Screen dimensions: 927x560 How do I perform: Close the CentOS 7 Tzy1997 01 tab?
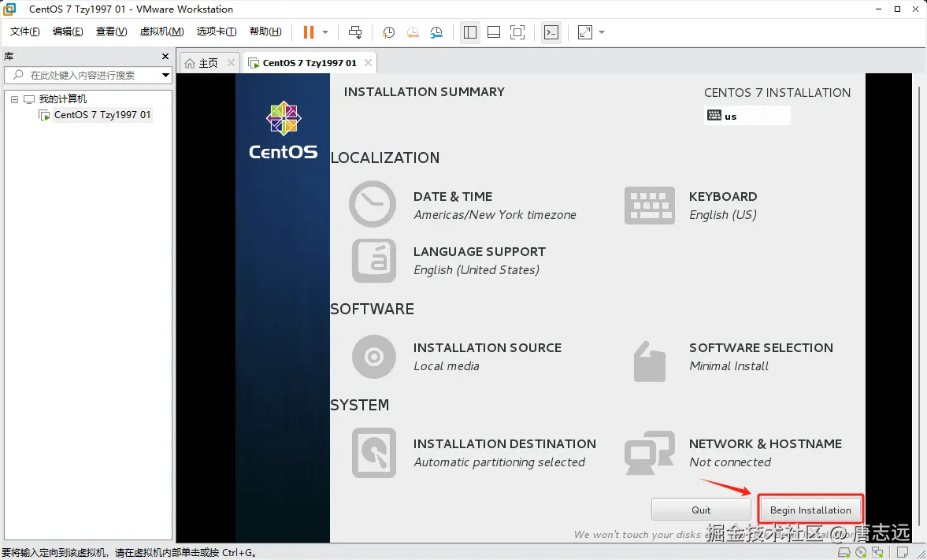click(x=369, y=63)
